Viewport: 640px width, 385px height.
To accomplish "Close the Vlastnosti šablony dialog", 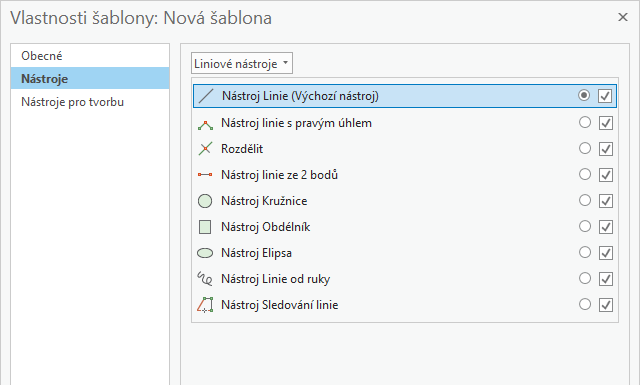I will point(623,17).
